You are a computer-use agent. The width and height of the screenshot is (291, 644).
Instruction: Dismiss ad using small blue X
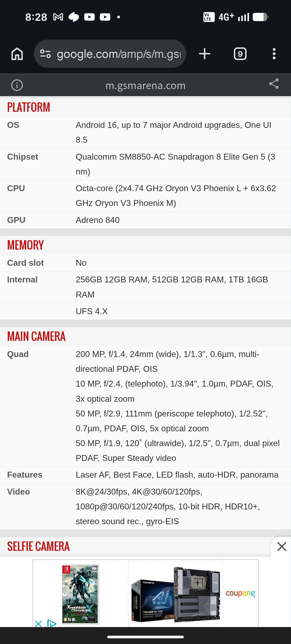pos(39,623)
